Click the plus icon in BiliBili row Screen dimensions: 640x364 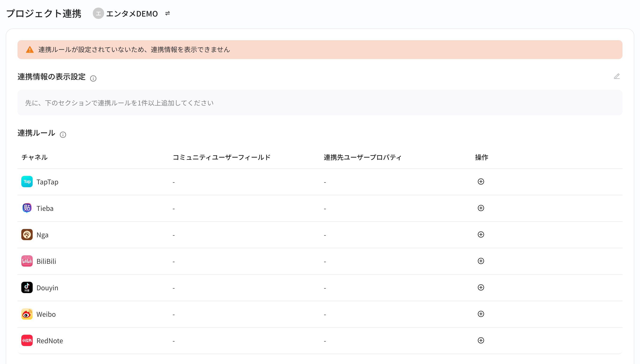pos(480,261)
